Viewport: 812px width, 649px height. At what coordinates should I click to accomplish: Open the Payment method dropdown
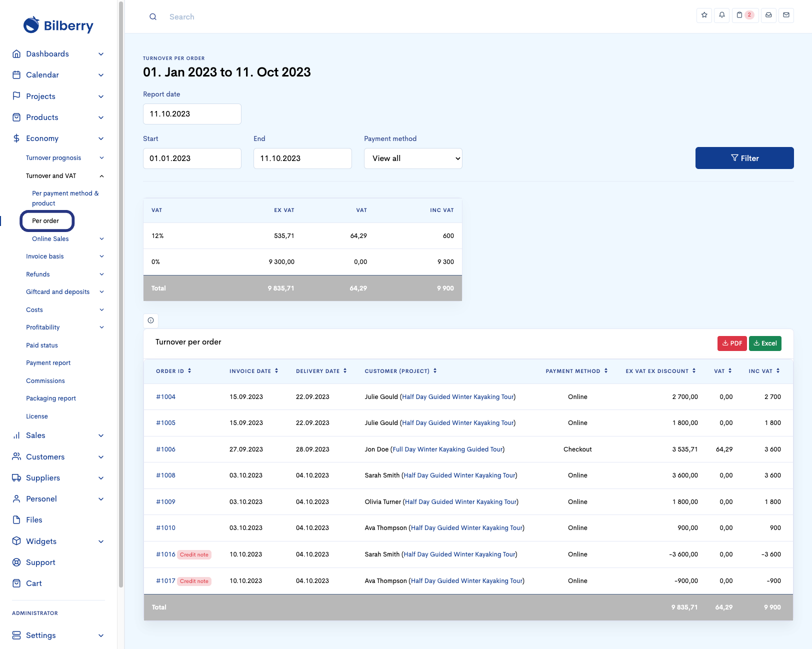[413, 158]
